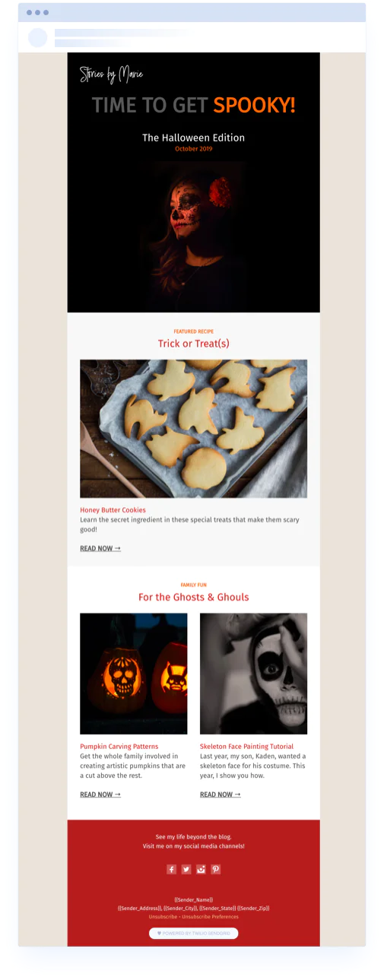Image resolution: width=384 pixels, height=980 pixels.
Task: Click the Stories by Marie logo
Action: [x=111, y=75]
